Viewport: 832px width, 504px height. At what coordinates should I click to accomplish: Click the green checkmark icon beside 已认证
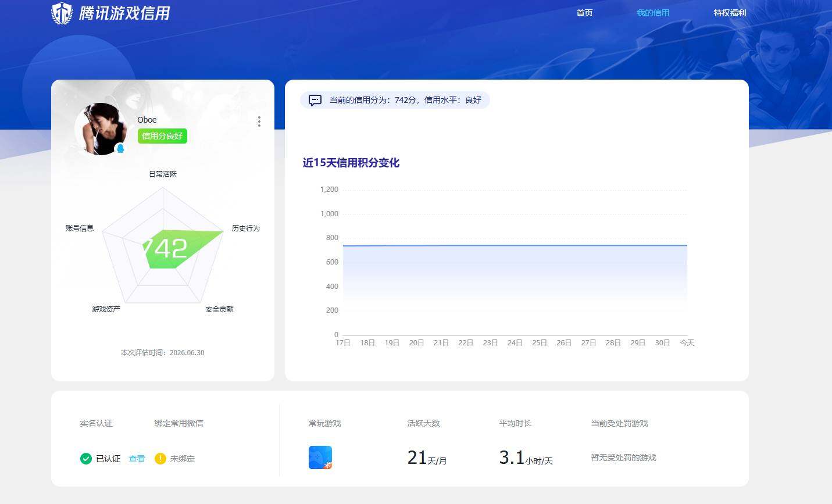pyautogui.click(x=85, y=459)
